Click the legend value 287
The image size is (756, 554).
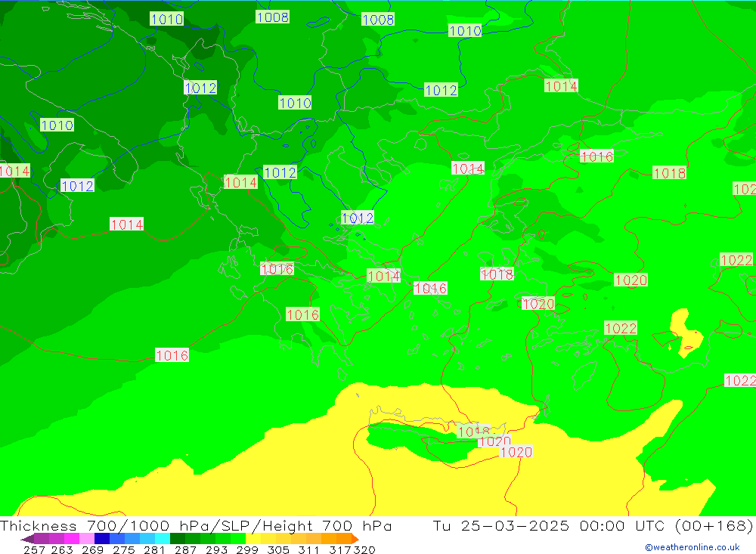pyautogui.click(x=185, y=549)
